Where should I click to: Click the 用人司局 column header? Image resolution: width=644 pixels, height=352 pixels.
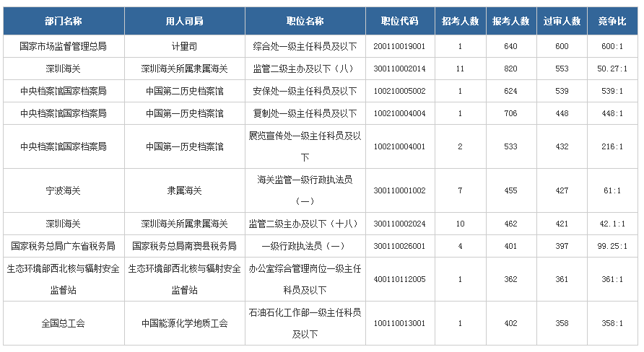(x=184, y=21)
